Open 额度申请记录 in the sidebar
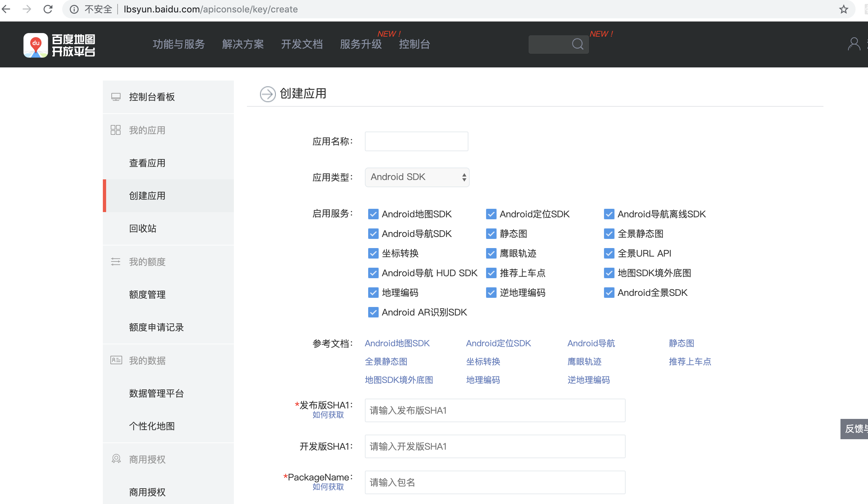Image resolution: width=868 pixels, height=504 pixels. coord(168,327)
